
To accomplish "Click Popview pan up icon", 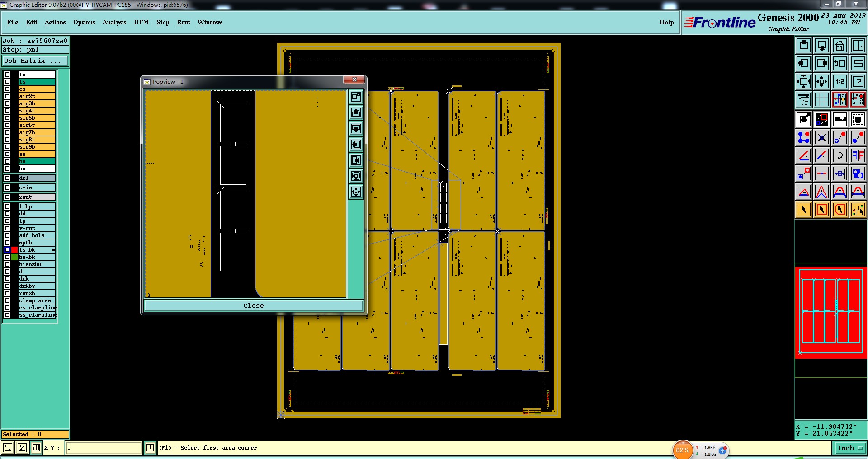I will [x=356, y=112].
